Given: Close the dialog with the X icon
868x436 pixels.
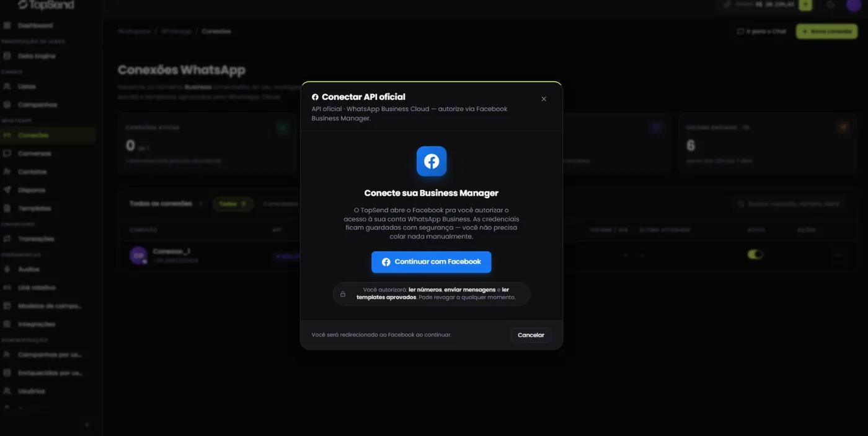Looking at the screenshot, I should pos(544,99).
